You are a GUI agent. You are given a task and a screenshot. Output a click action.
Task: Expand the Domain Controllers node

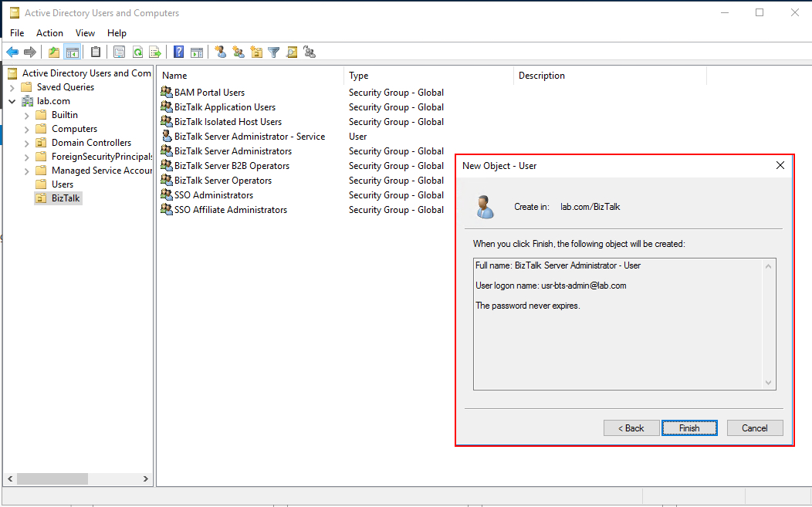click(27, 143)
